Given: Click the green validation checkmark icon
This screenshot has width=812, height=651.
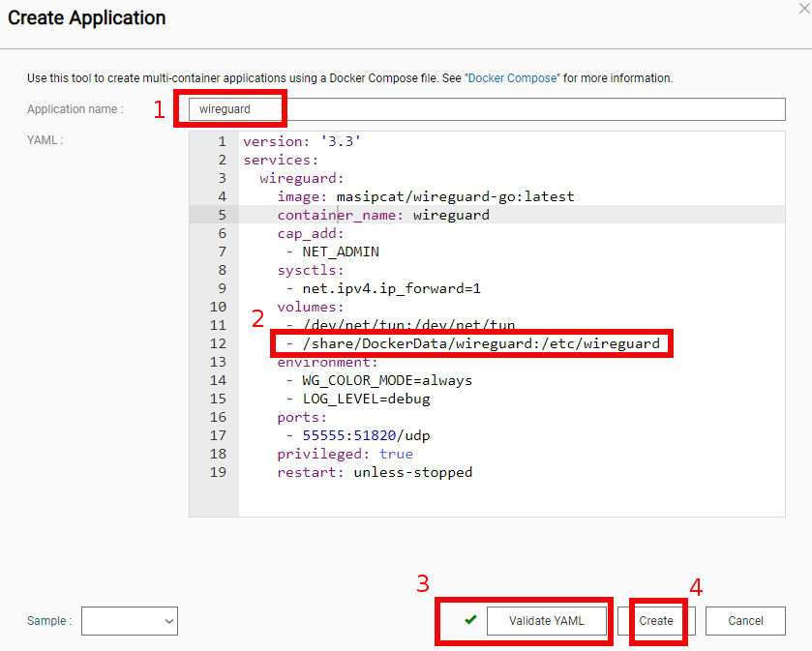Looking at the screenshot, I should click(x=470, y=620).
